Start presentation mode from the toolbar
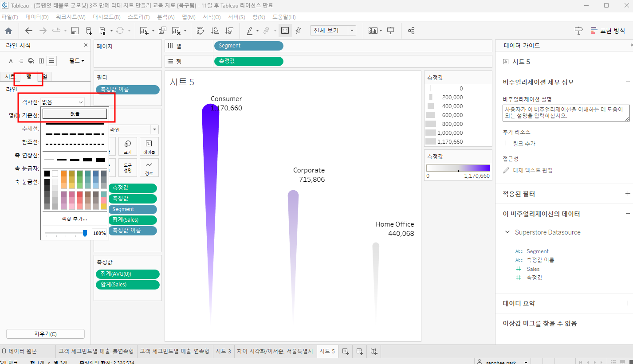The height and width of the screenshot is (364, 633). click(x=390, y=31)
